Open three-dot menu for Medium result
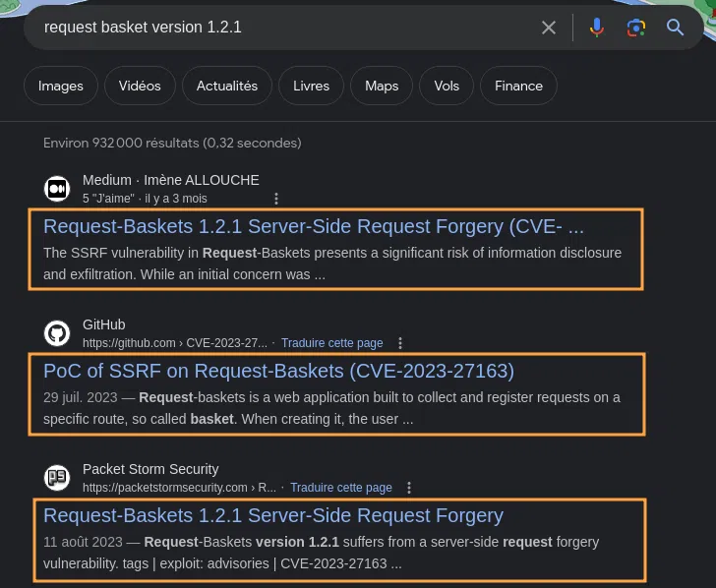716x588 pixels. click(276, 199)
